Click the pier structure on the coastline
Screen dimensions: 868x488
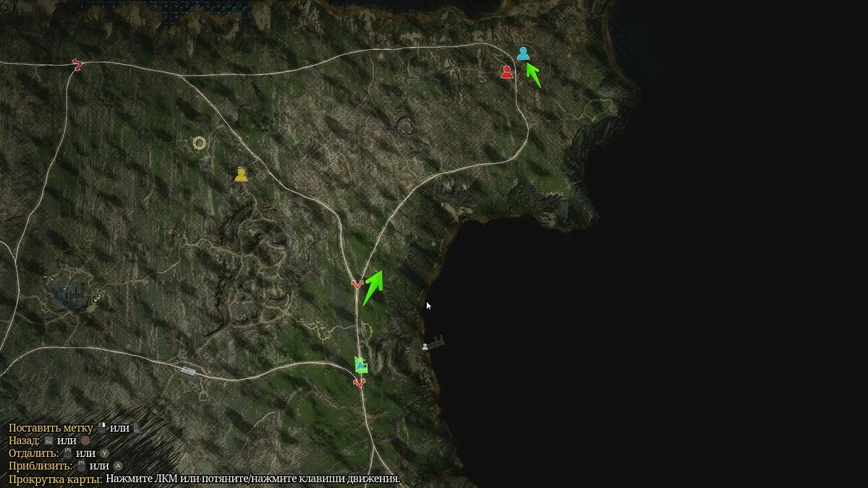pos(435,343)
